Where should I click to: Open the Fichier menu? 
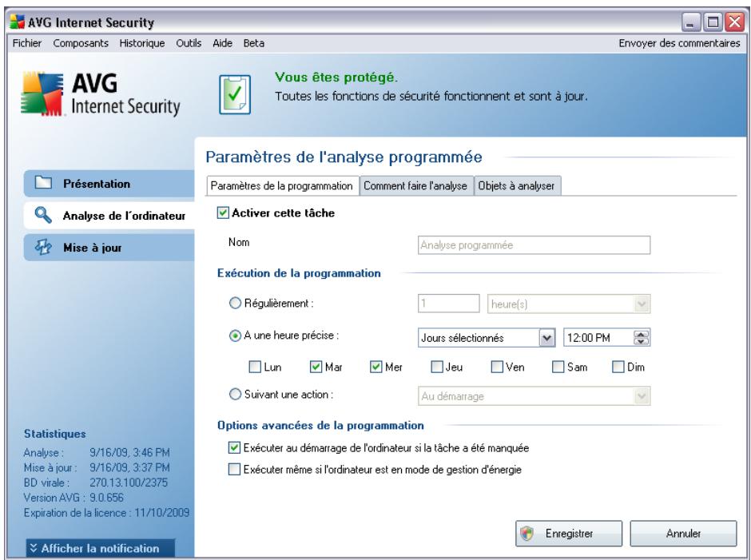(27, 43)
